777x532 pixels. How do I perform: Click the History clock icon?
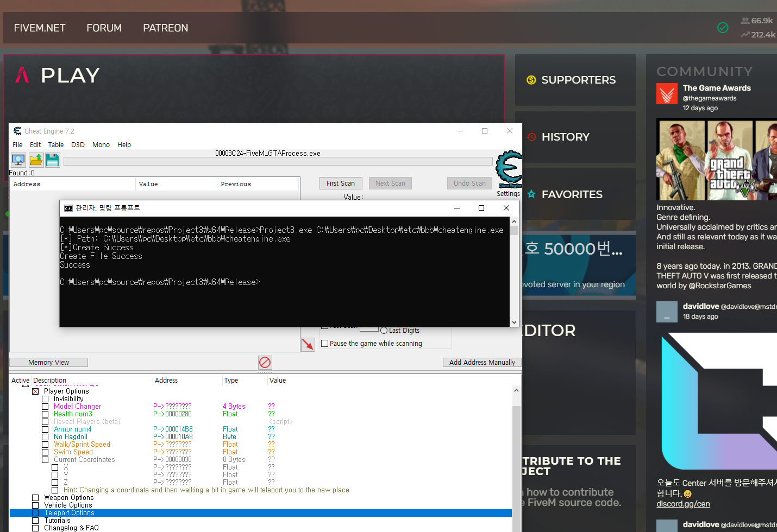click(x=531, y=137)
